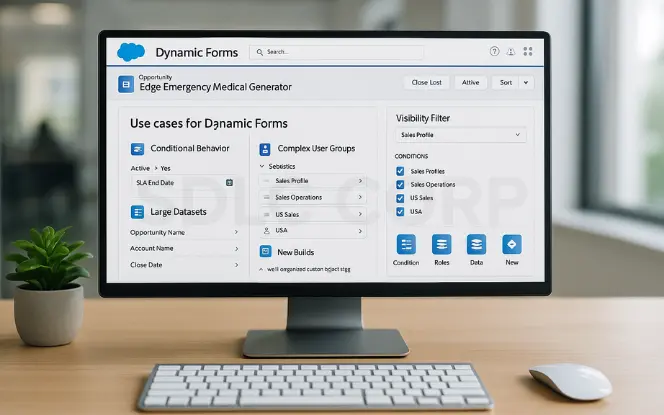The width and height of the screenshot is (664, 415).
Task: Select the Data tile icon
Action: pyautogui.click(x=476, y=244)
